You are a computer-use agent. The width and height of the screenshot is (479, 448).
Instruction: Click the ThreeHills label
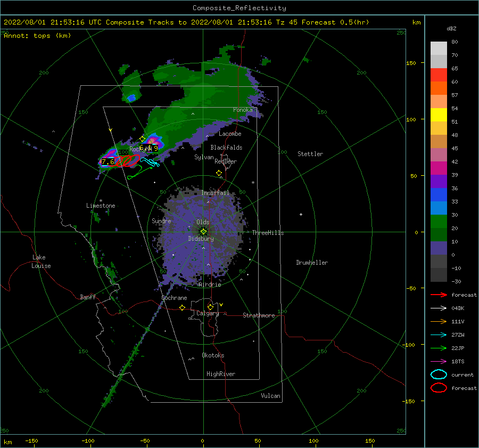click(x=268, y=233)
